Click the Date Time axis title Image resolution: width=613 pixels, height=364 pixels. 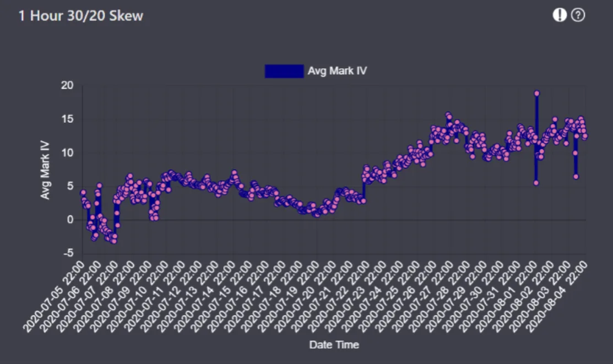tap(334, 345)
